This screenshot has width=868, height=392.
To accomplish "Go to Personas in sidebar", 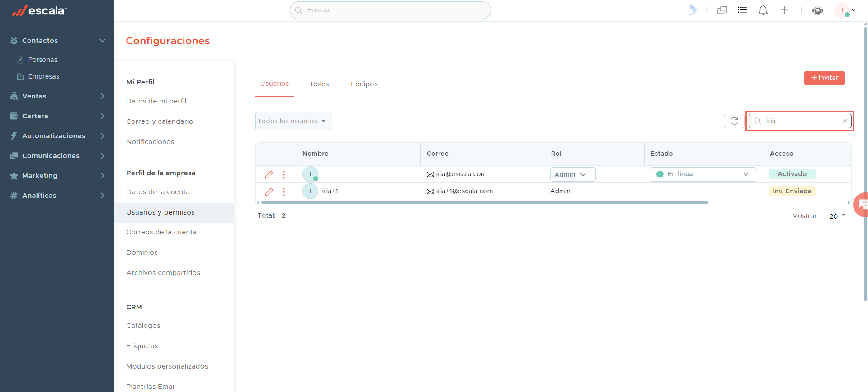I will (43, 60).
